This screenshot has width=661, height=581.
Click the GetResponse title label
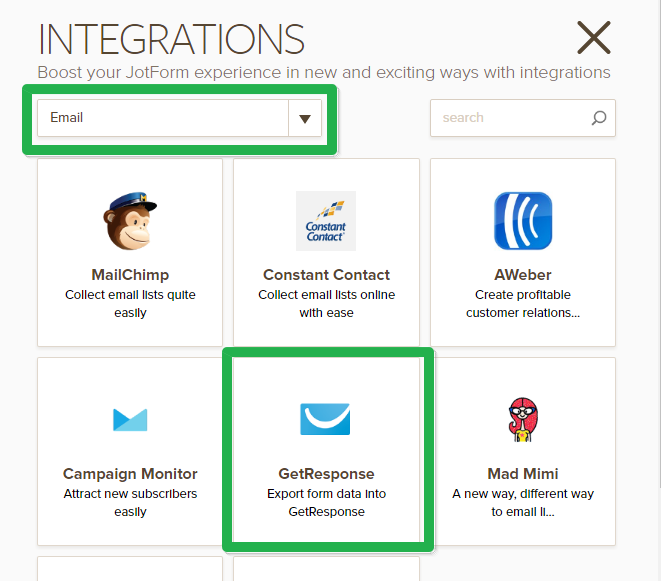click(x=326, y=474)
